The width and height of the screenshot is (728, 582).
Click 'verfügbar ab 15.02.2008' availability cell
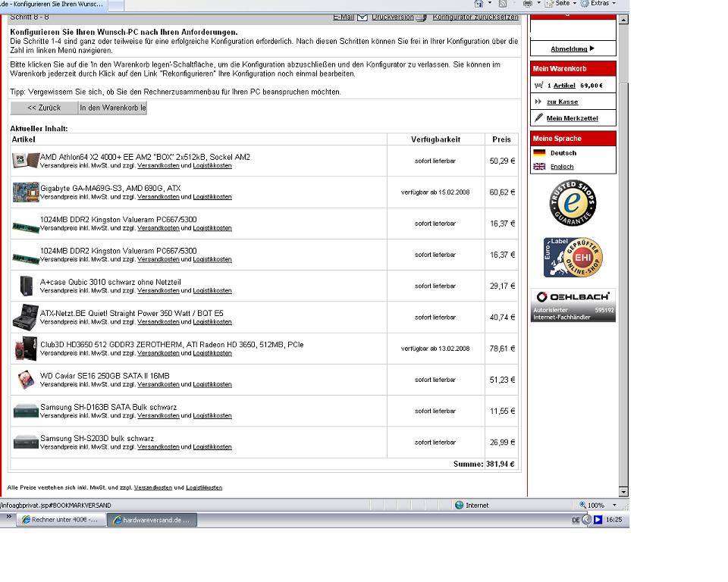click(435, 192)
